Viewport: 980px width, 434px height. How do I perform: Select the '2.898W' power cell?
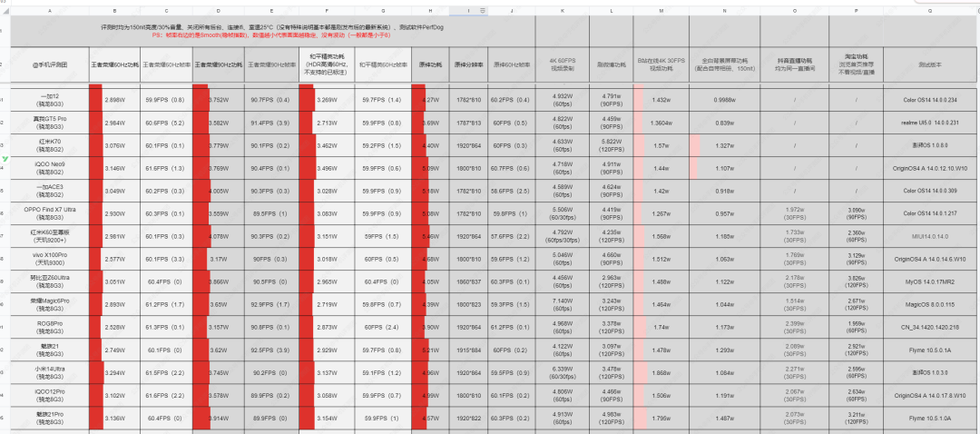point(114,100)
